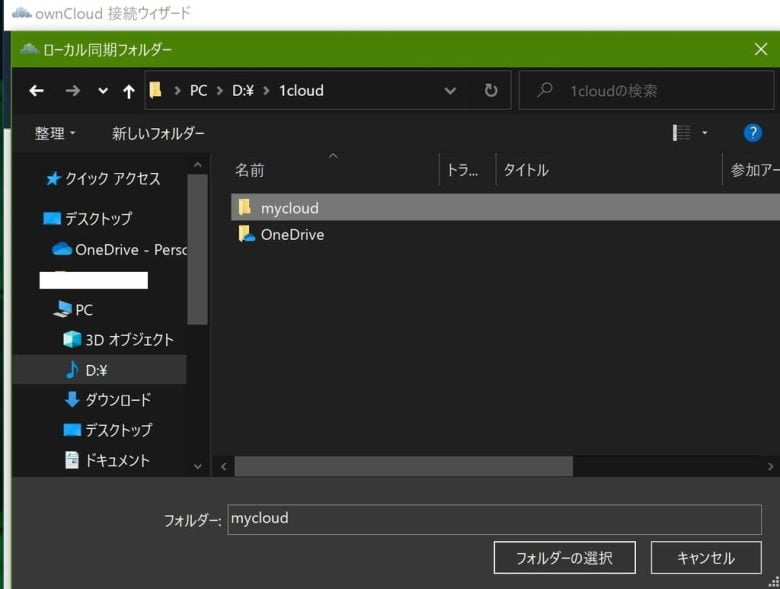Click the search magnifier icon
Image resolution: width=780 pixels, height=589 pixels.
(545, 90)
